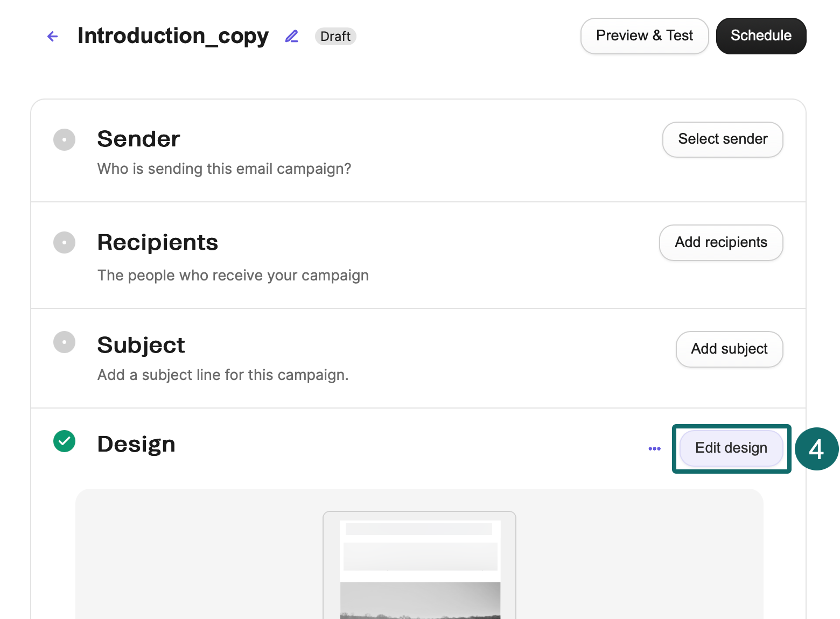
Task: Click the Recipients section heading
Action: (x=157, y=242)
